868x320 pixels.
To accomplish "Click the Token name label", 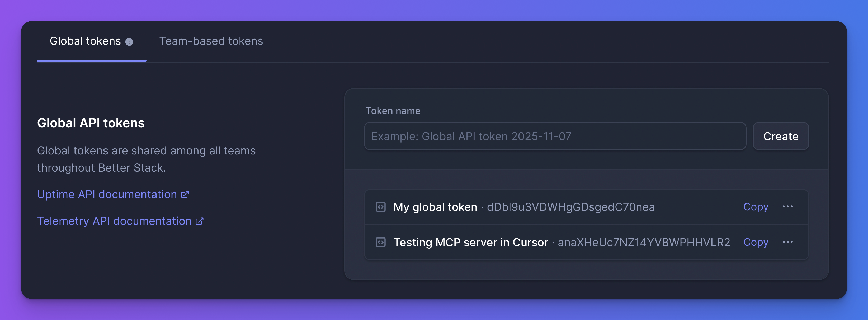I will [x=393, y=110].
